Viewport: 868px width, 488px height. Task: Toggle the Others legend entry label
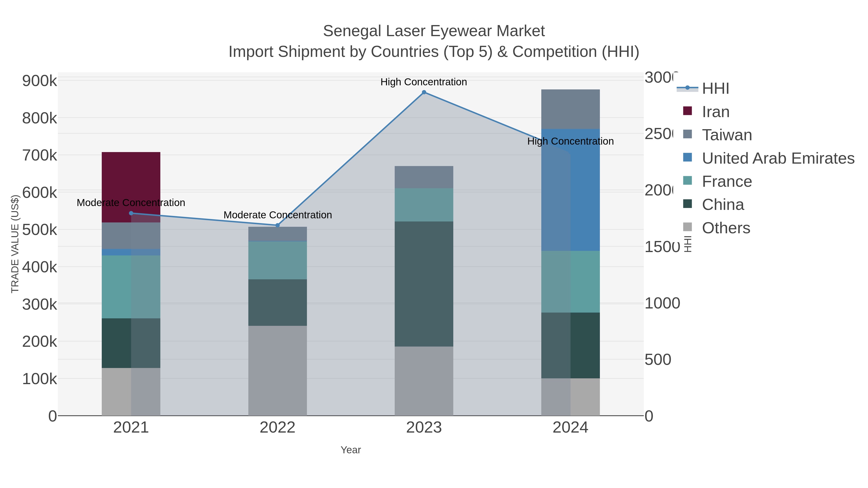[726, 228]
